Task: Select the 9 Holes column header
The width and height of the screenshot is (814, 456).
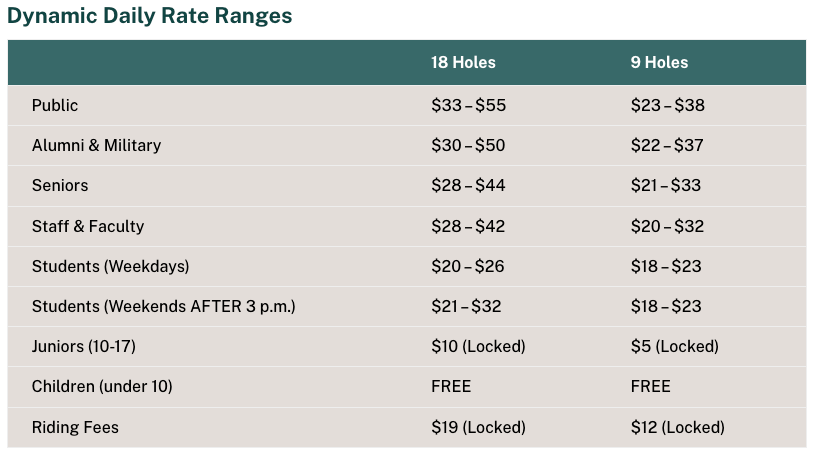Action: click(x=659, y=62)
